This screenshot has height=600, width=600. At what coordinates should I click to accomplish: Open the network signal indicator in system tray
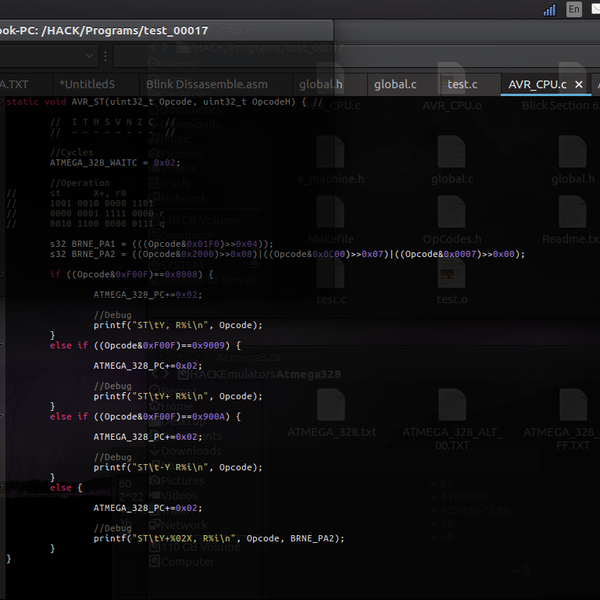pos(549,10)
